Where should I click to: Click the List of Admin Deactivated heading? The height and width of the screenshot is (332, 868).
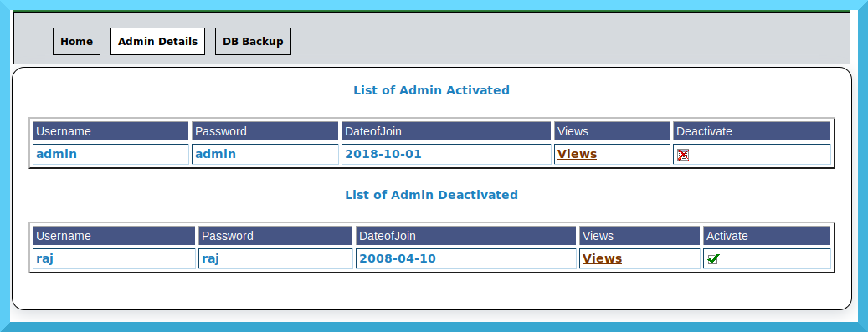pyautogui.click(x=431, y=195)
